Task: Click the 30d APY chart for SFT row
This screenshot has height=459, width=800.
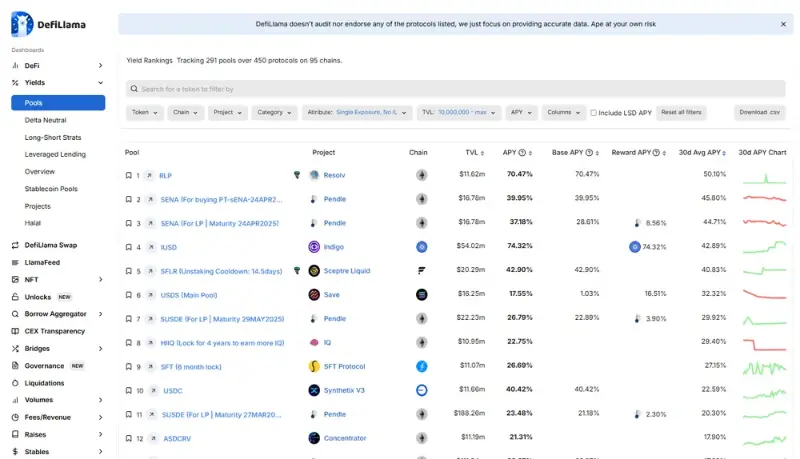Action: coord(764,367)
